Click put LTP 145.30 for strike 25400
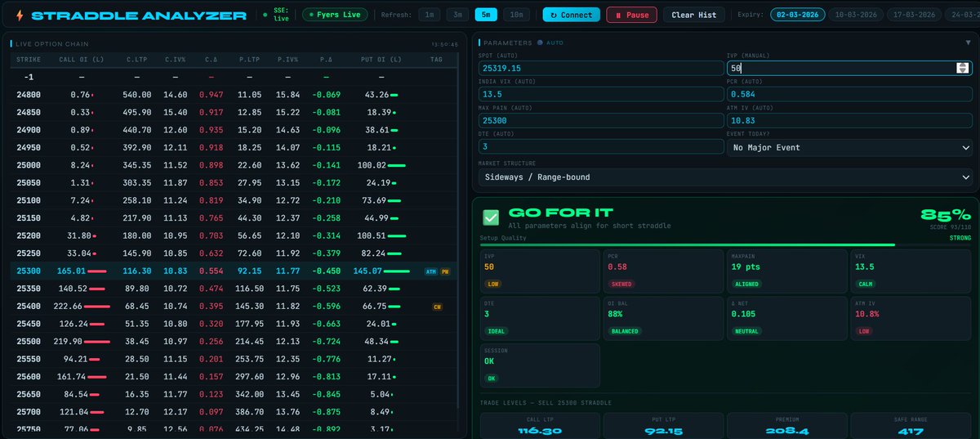This screenshot has width=980, height=439. pos(250,307)
